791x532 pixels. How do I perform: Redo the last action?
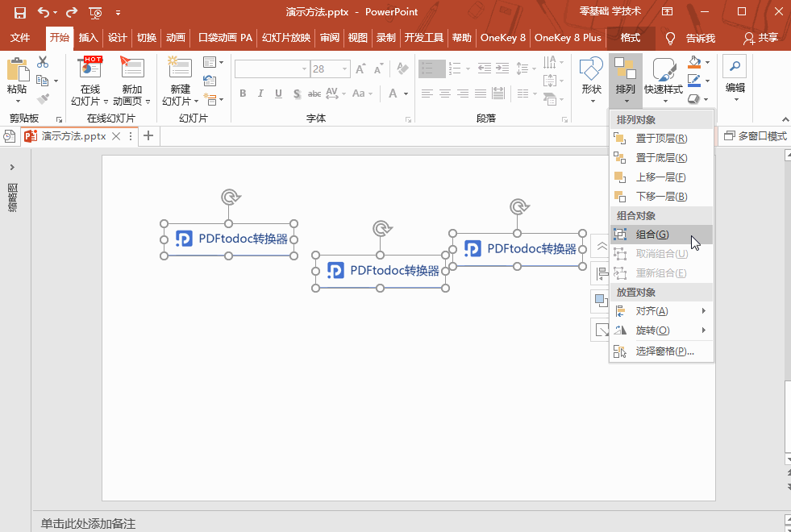click(x=72, y=12)
